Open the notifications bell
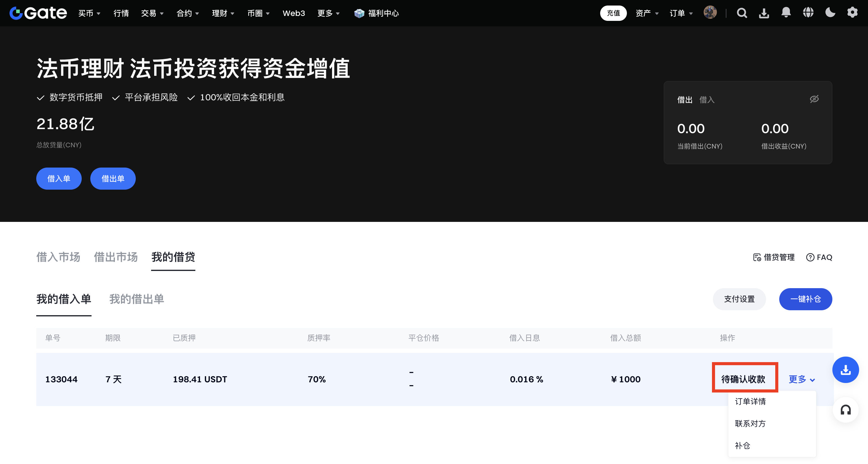The width and height of the screenshot is (868, 464). pyautogui.click(x=786, y=13)
